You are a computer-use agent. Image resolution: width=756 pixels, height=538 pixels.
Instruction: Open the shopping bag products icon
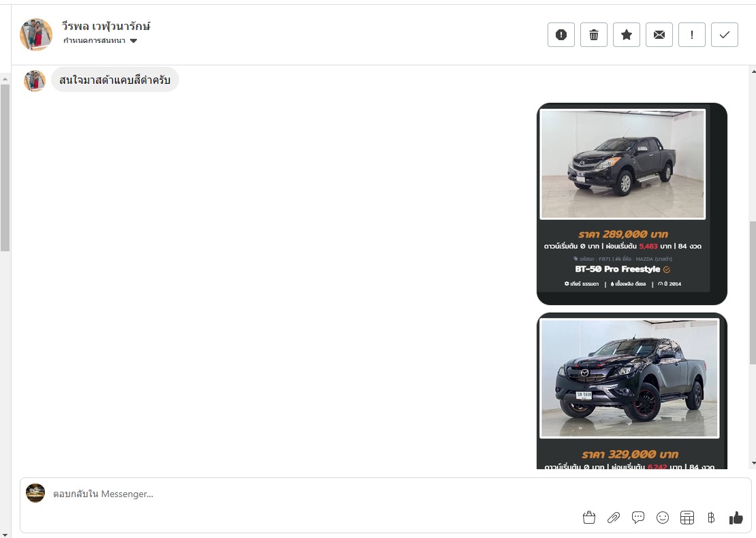click(x=588, y=518)
